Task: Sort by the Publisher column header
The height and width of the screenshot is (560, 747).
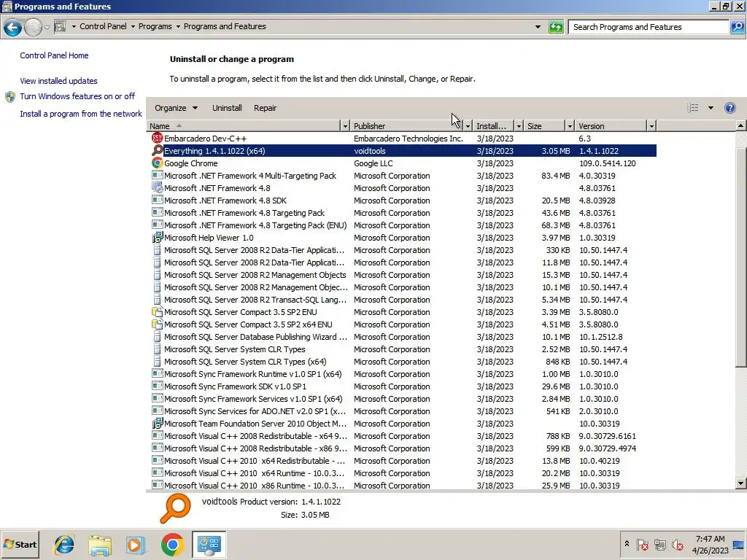Action: pyautogui.click(x=406, y=125)
